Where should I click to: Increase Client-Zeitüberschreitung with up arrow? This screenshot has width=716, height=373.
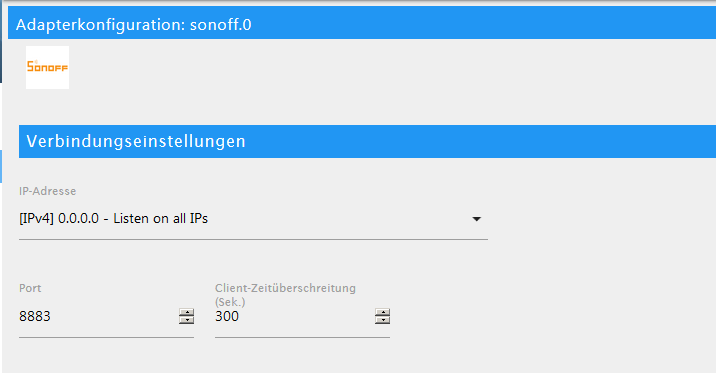pyautogui.click(x=382, y=312)
